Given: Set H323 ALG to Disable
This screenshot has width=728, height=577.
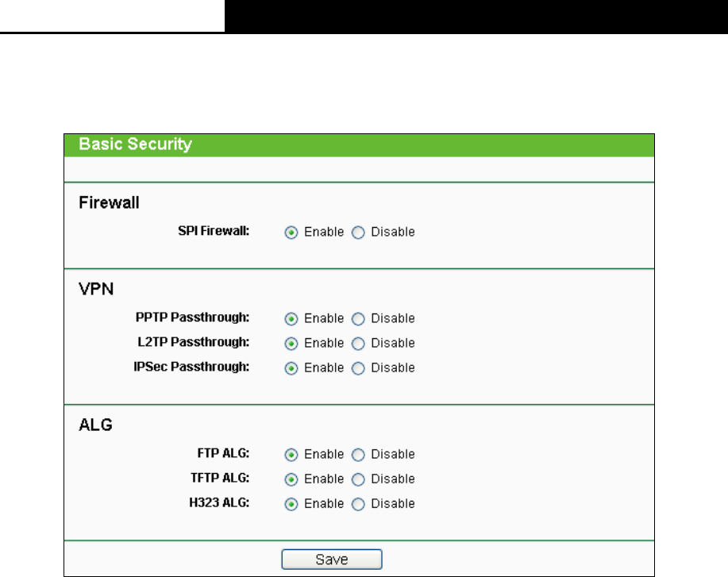Looking at the screenshot, I should (x=358, y=504).
